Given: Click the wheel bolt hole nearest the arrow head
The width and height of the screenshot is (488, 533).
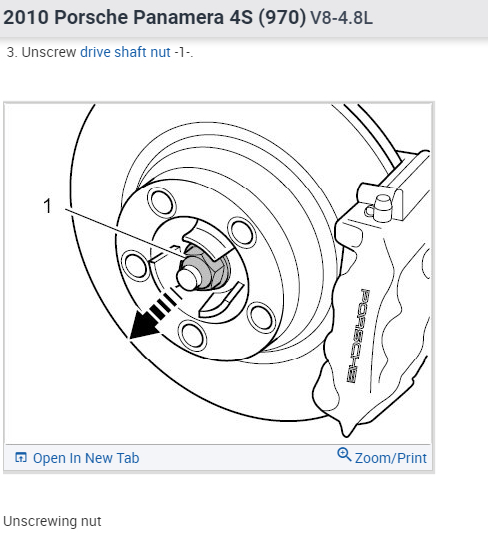Looking at the screenshot, I should (192, 335).
